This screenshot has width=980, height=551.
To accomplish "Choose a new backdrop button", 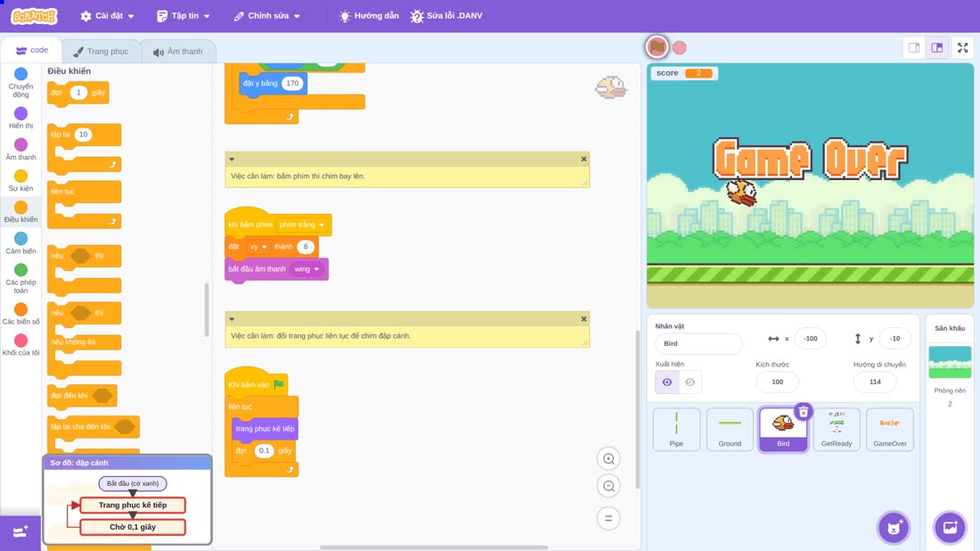I will [950, 527].
